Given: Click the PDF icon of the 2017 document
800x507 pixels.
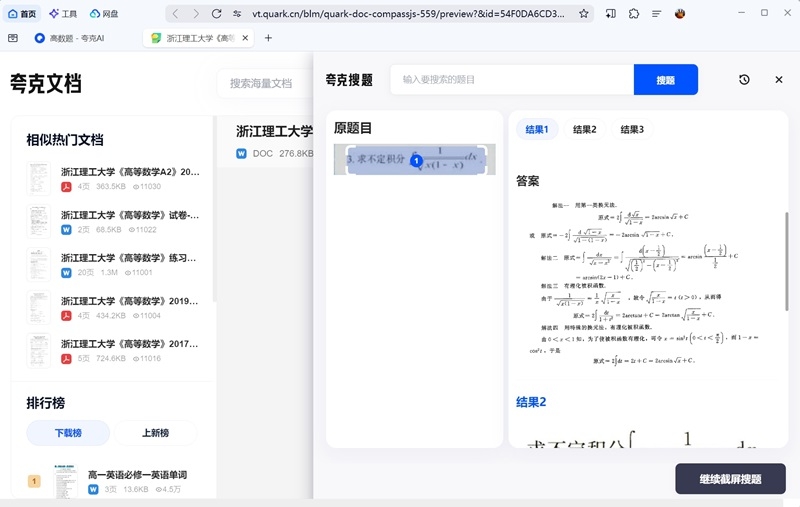Looking at the screenshot, I should (66, 359).
